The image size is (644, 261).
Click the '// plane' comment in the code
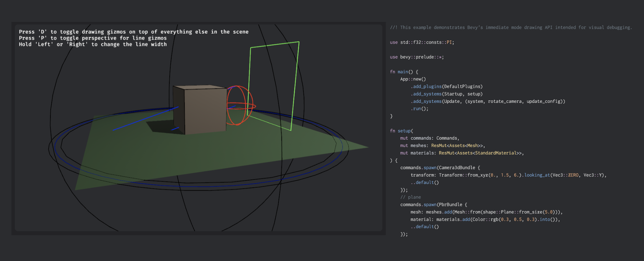410,197
